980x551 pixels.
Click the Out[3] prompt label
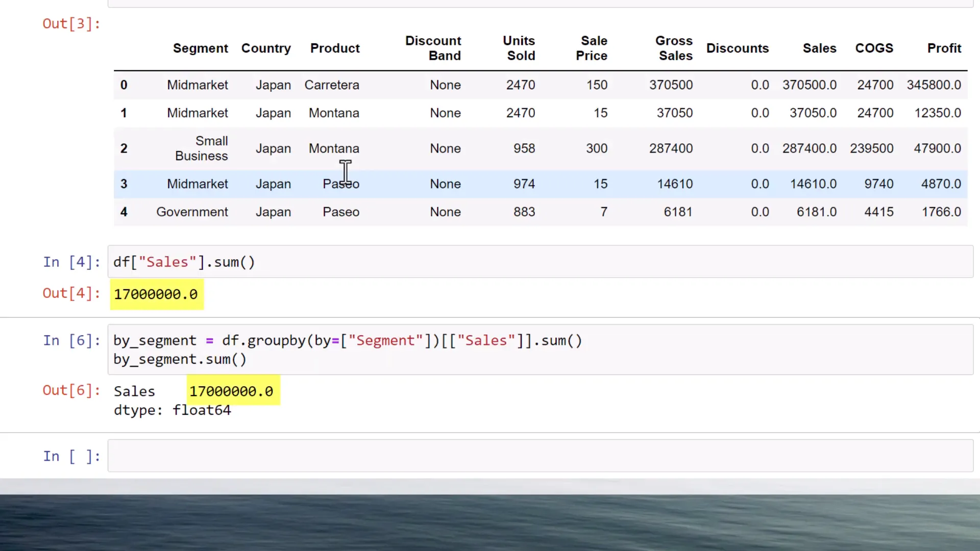coord(71,23)
